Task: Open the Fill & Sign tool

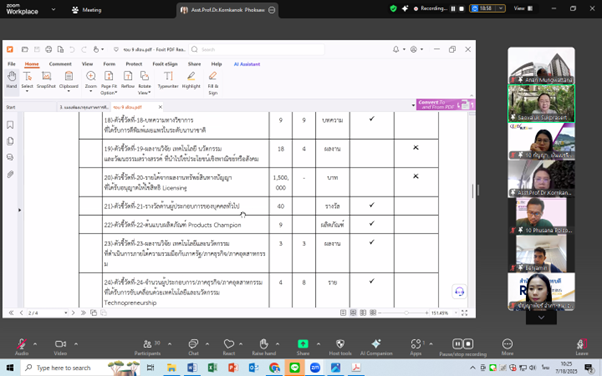Action: [x=213, y=83]
